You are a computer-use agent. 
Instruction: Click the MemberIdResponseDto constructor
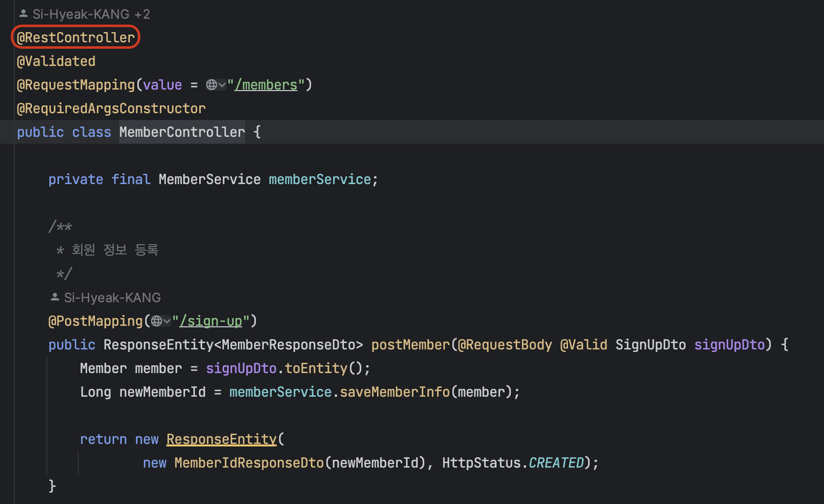[x=249, y=463]
